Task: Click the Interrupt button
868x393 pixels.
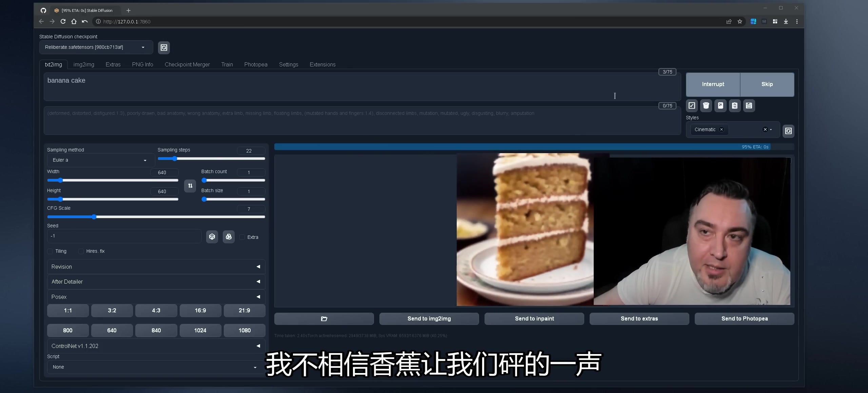Action: 713,84
